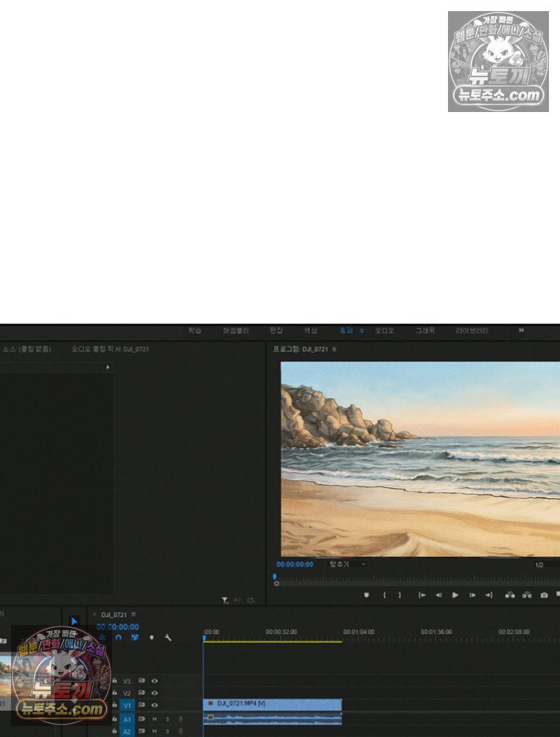The width and height of the screenshot is (560, 737).
Task: Add a marker in the Program monitor
Action: click(x=366, y=595)
